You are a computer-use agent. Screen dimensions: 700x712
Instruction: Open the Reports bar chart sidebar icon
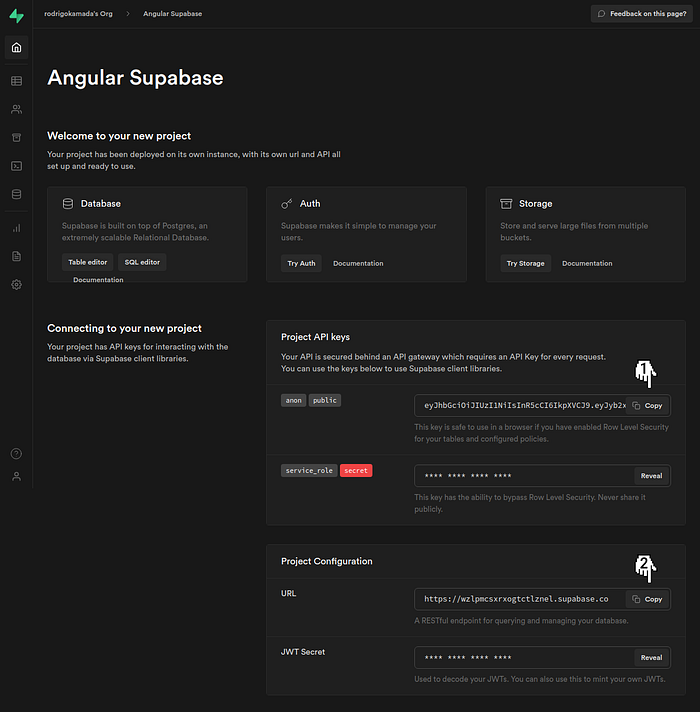[x=16, y=228]
